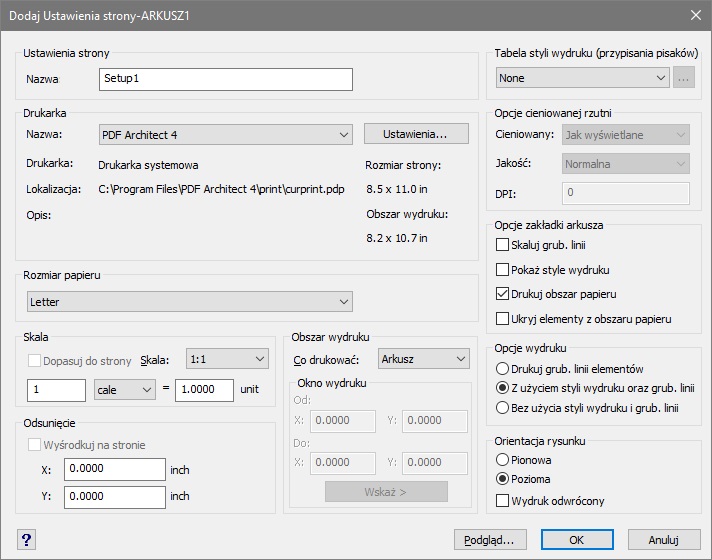Open Jakość Normalna dropdown
The height and width of the screenshot is (560, 712).
pyautogui.click(x=626, y=164)
